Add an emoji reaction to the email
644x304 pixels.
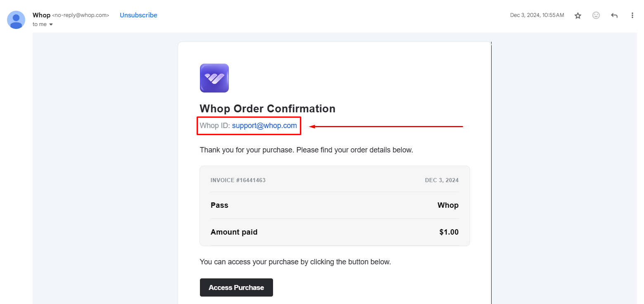596,15
